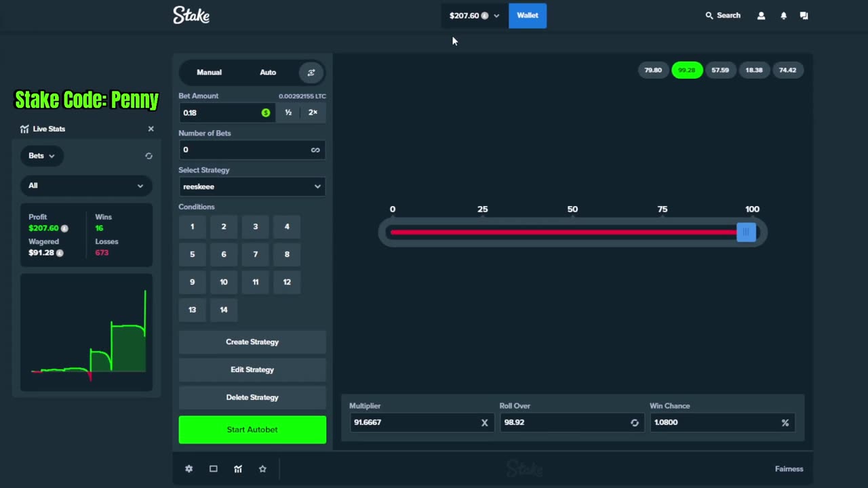Viewport: 868px width, 488px height.
Task: Click Edit Strategy button
Action: (x=252, y=370)
